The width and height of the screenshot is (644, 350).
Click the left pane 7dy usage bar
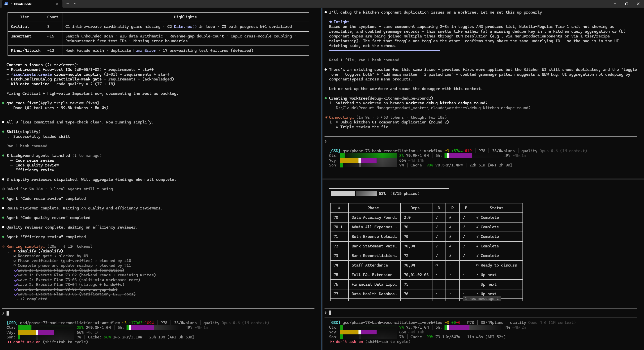tap(46, 332)
